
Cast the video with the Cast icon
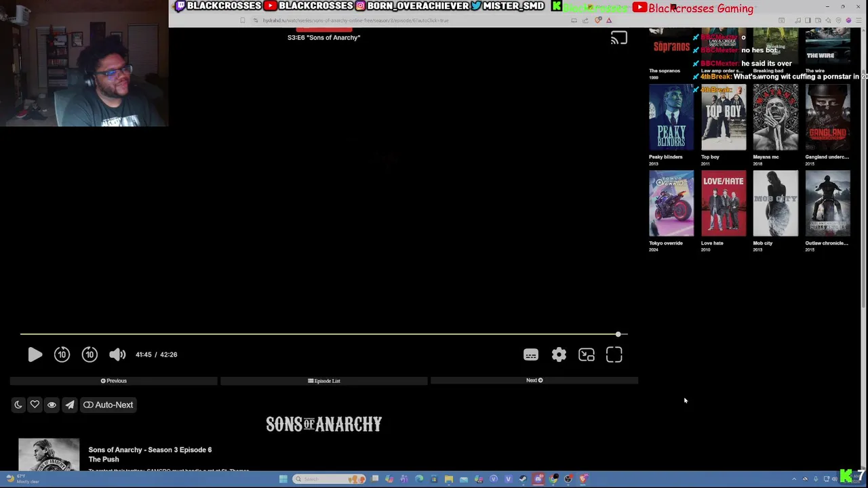(618, 38)
